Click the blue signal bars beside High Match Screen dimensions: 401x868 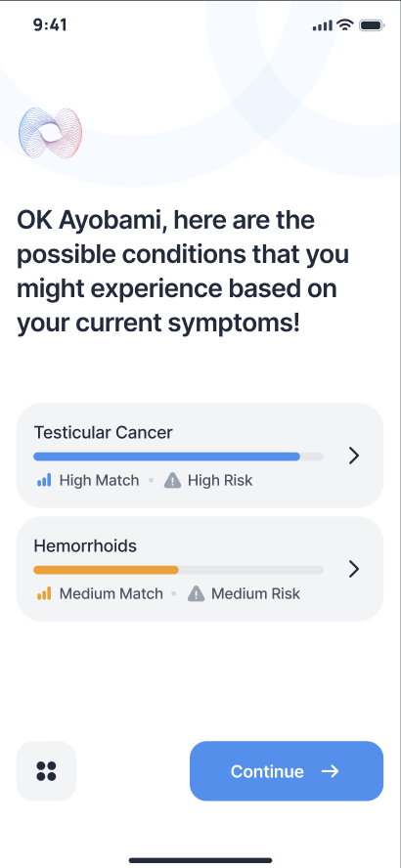point(44,480)
